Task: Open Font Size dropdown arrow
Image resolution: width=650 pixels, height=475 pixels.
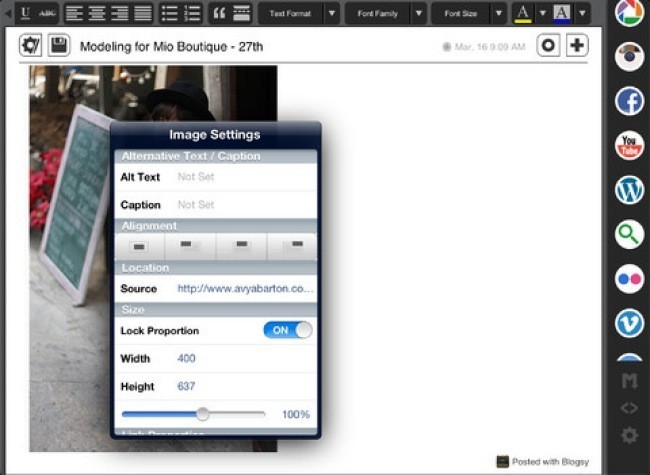Action: [x=499, y=13]
